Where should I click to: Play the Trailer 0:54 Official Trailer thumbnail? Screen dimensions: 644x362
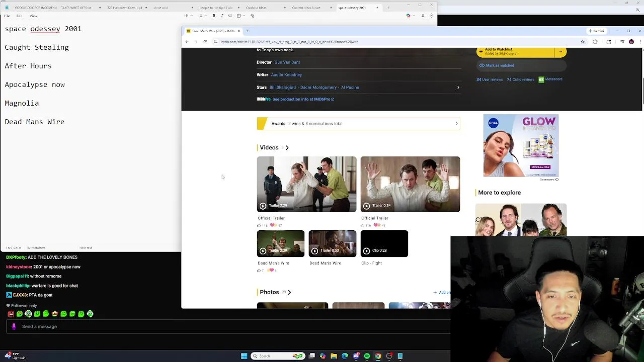point(410,184)
